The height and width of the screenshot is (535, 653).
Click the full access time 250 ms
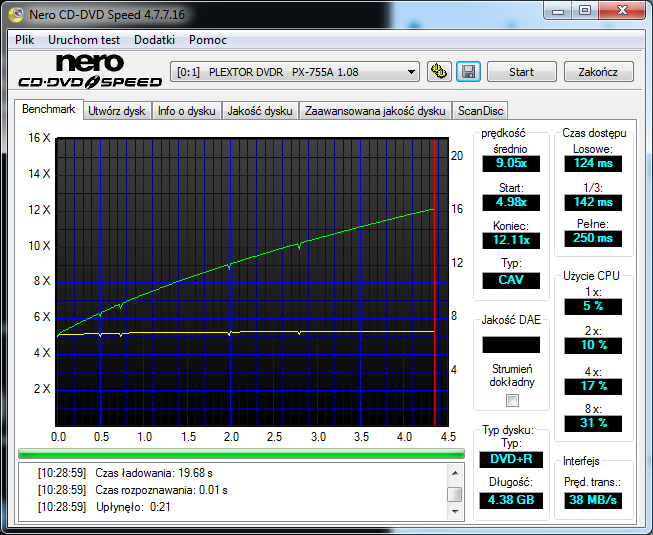[593, 239]
